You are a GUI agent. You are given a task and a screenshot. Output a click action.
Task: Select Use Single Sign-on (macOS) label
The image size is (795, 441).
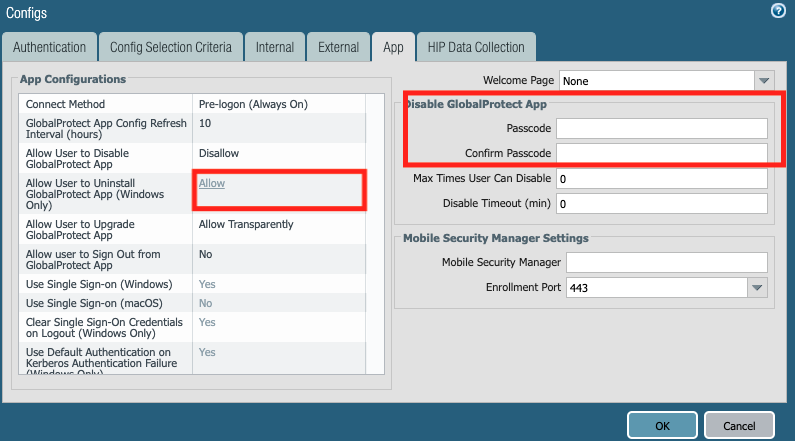pyautogui.click(x=94, y=303)
